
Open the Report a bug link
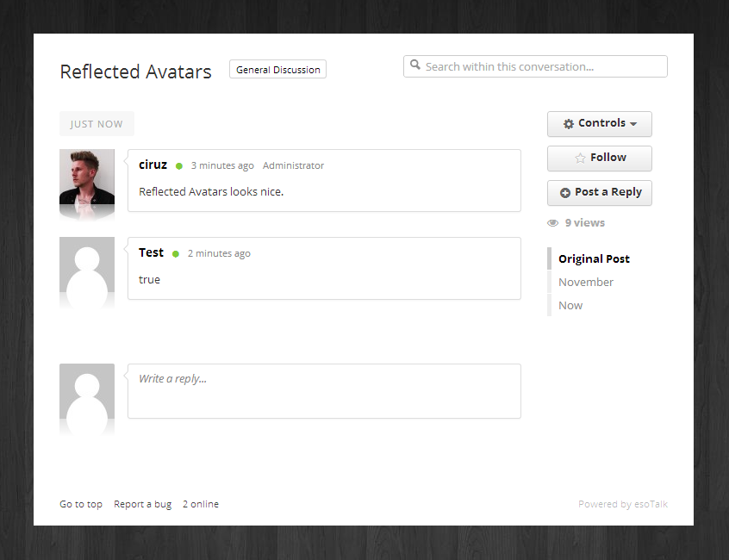pos(142,504)
